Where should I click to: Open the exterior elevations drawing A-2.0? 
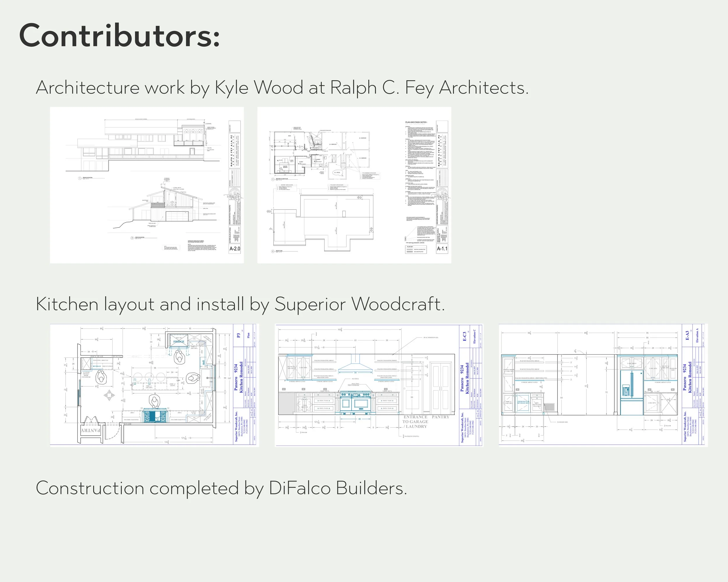point(146,185)
